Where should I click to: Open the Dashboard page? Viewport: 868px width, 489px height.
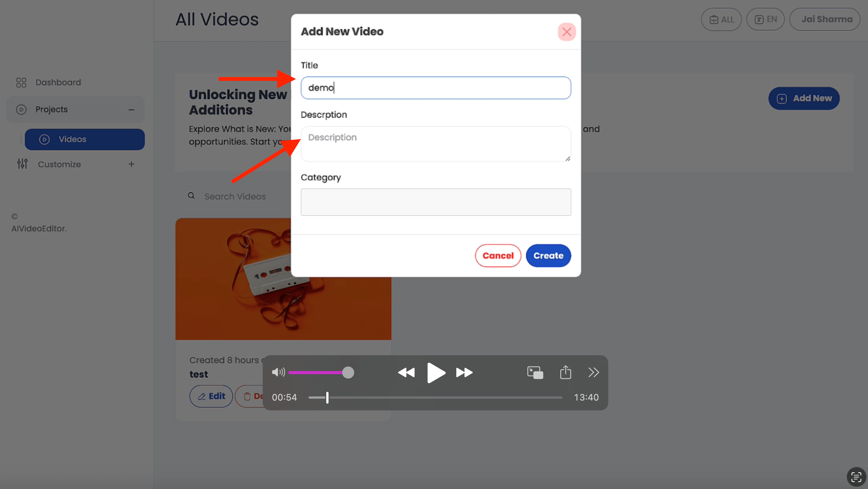[x=58, y=82]
